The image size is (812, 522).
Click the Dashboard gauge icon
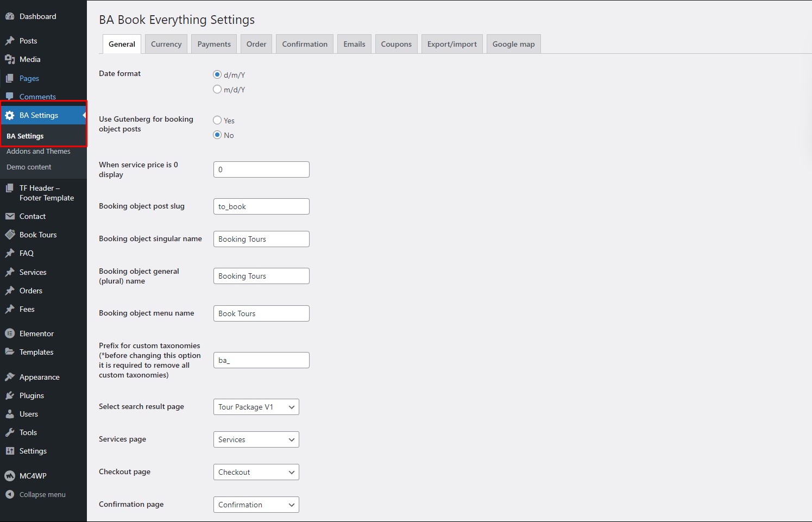coord(10,16)
